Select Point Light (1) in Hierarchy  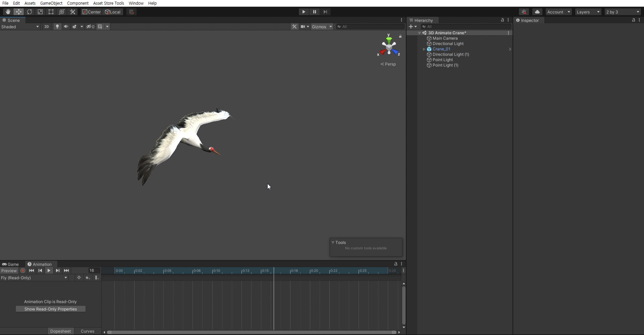pos(445,65)
